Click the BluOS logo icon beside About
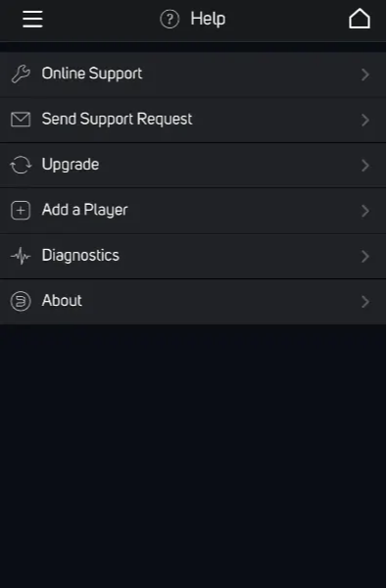Screen dimensions: 387x588 [21, 302]
